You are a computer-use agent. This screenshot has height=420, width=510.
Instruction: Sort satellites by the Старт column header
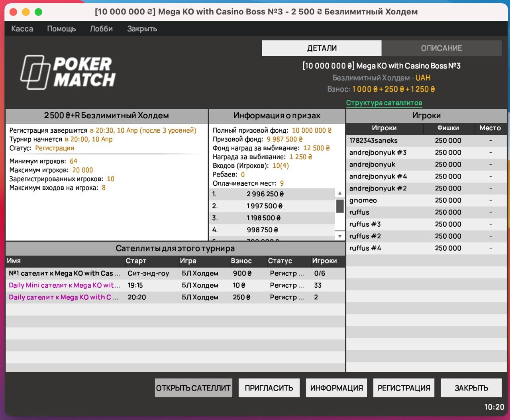point(151,261)
